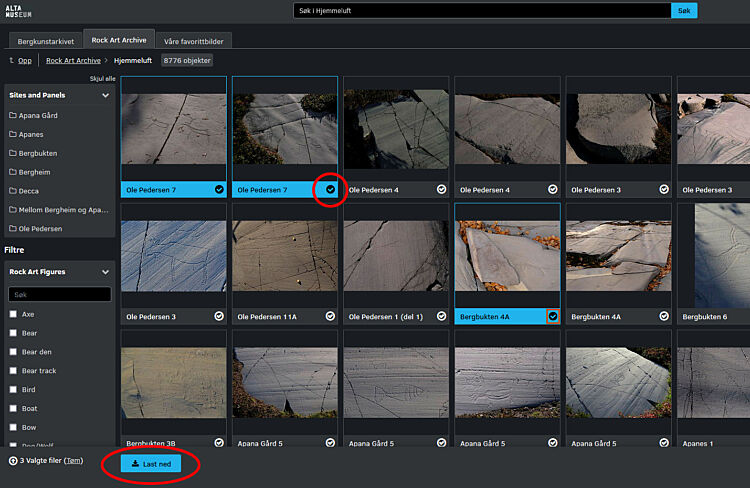
Task: Open the Bergheim folder
Action: tap(30, 172)
